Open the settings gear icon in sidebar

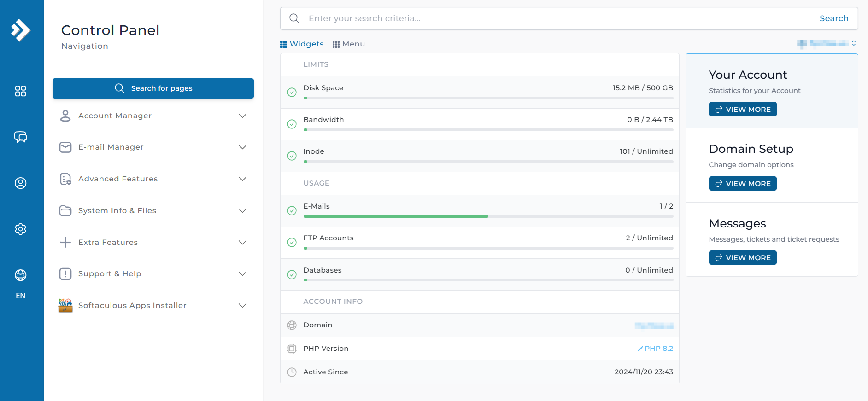[x=21, y=229]
